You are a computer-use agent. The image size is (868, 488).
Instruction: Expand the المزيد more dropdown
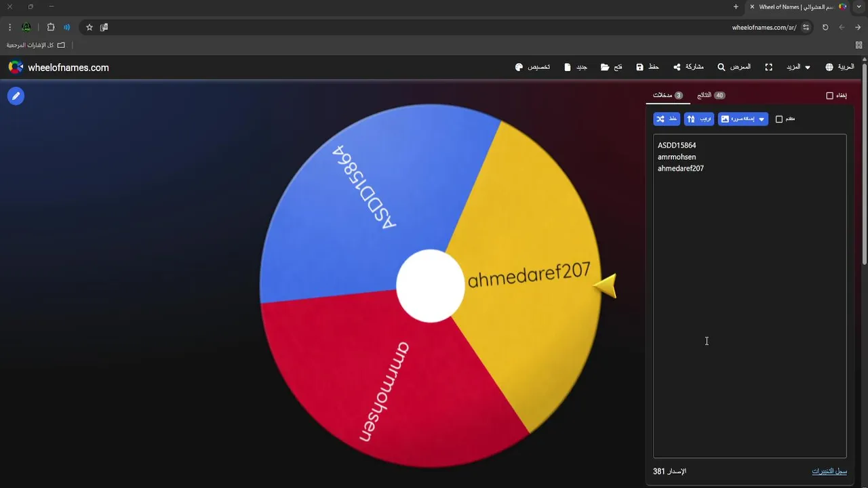pos(798,67)
